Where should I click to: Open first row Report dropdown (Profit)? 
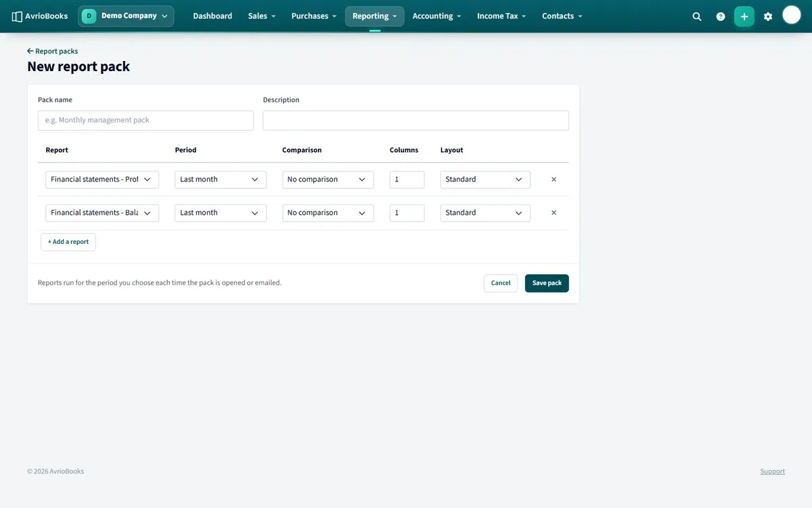102,179
